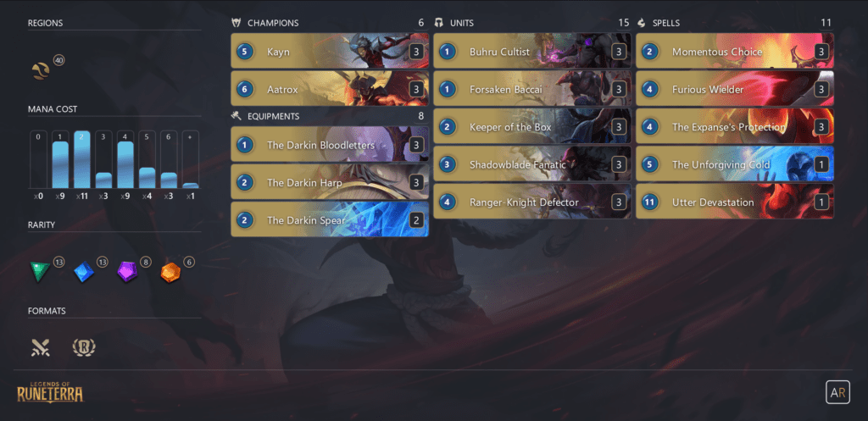Click the Darkin region icon
The image size is (868, 421).
tap(41, 71)
